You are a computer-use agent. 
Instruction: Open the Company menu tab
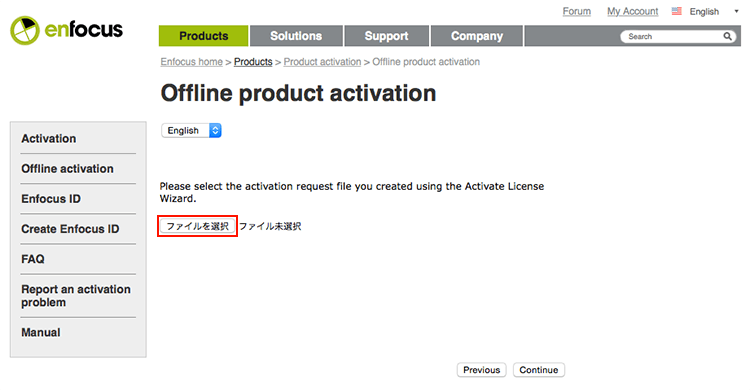point(477,36)
